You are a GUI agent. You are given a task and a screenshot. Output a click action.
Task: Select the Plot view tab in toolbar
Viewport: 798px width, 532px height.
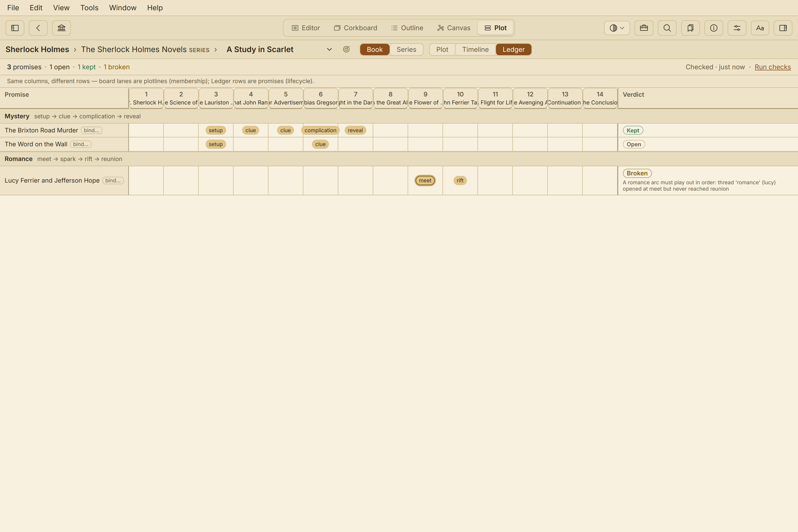[x=495, y=28]
